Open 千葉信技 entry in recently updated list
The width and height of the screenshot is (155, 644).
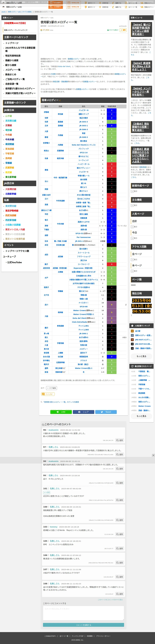click(144, 371)
